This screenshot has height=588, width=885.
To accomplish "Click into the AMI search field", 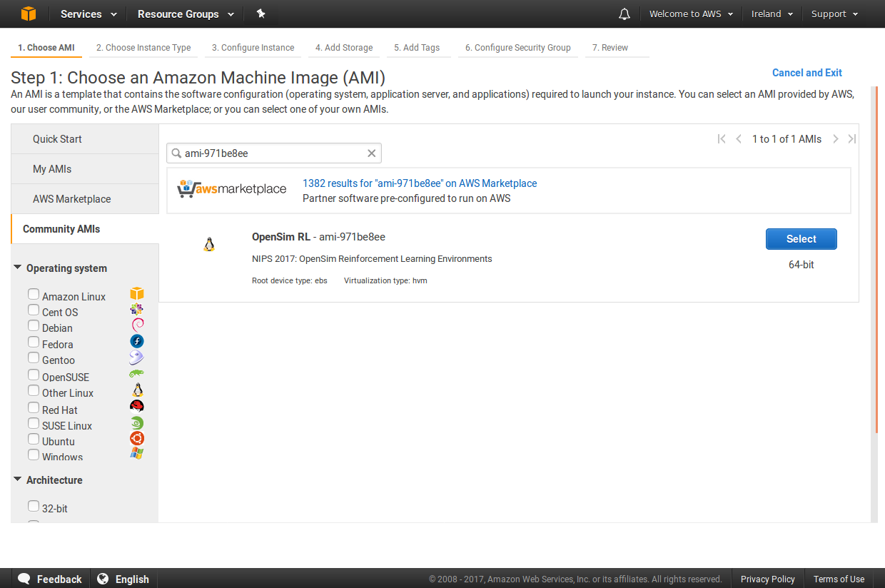I will [274, 153].
